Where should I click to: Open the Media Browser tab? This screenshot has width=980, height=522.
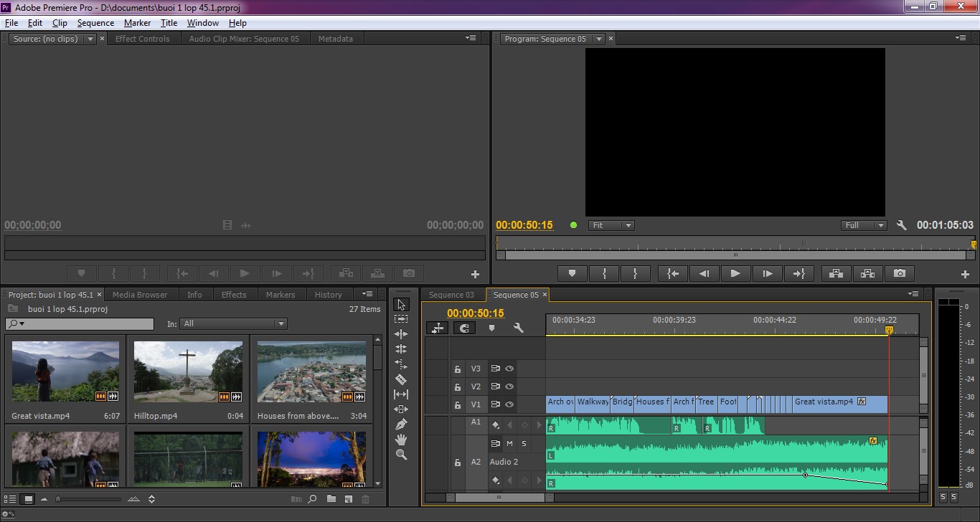[140, 295]
